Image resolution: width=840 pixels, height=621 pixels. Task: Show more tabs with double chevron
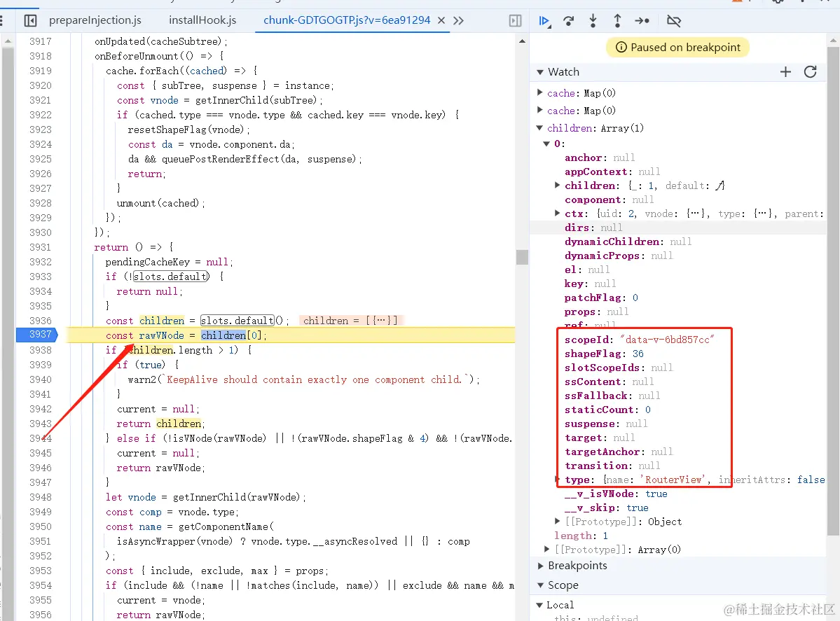[458, 21]
